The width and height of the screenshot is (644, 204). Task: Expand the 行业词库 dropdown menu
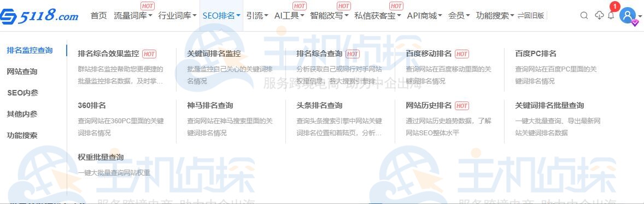[x=178, y=16]
